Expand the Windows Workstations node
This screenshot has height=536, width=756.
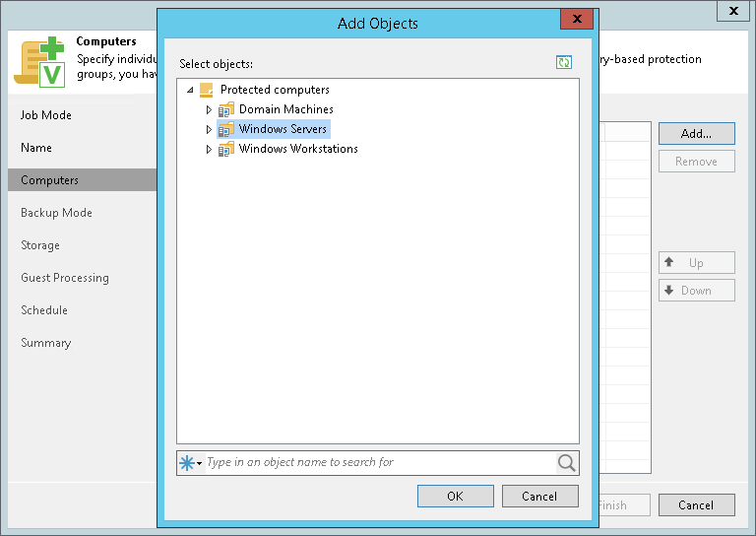209,150
